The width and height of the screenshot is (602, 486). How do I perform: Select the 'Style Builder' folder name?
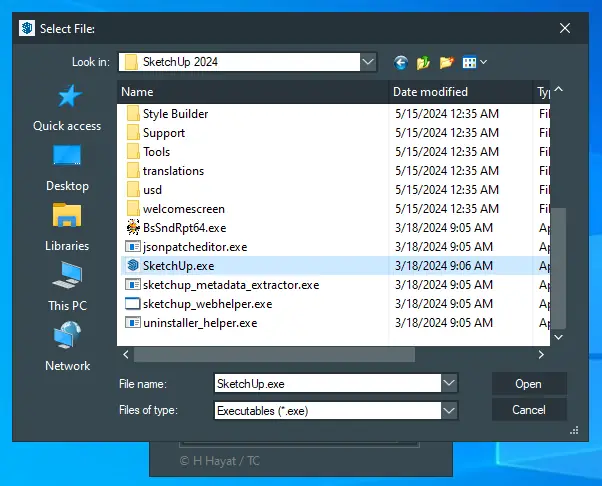pos(175,114)
